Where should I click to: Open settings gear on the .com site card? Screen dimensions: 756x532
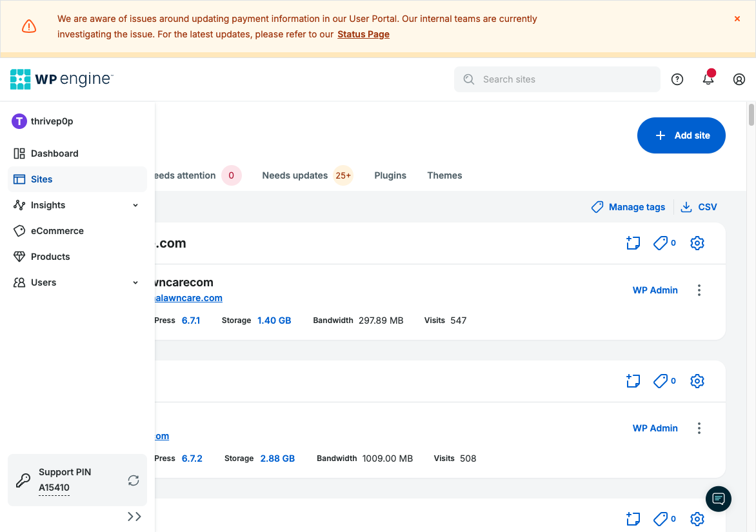(x=697, y=243)
